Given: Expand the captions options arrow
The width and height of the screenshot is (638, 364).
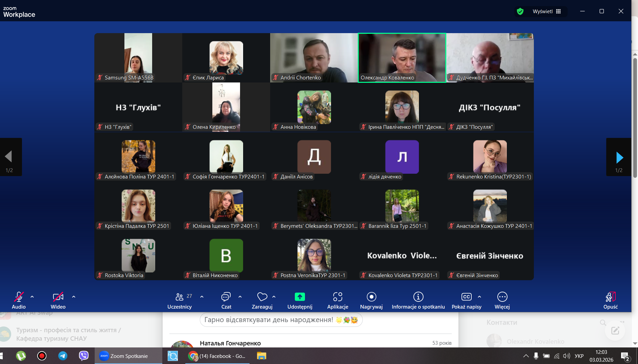Looking at the screenshot, I should (x=479, y=297).
